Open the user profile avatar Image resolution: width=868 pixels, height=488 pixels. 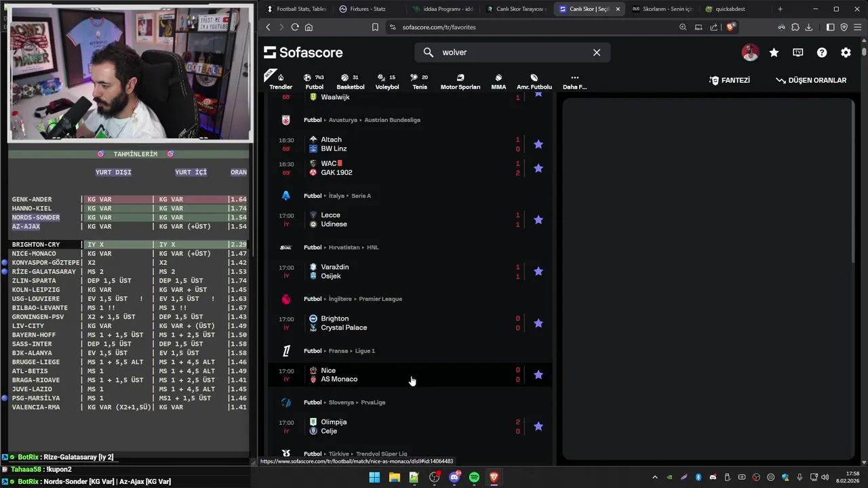[750, 52]
